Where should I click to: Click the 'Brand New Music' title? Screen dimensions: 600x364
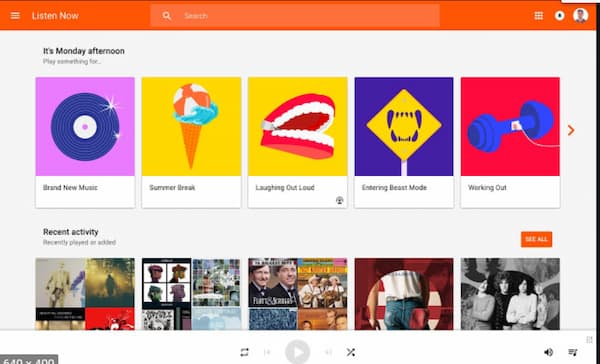tap(70, 188)
